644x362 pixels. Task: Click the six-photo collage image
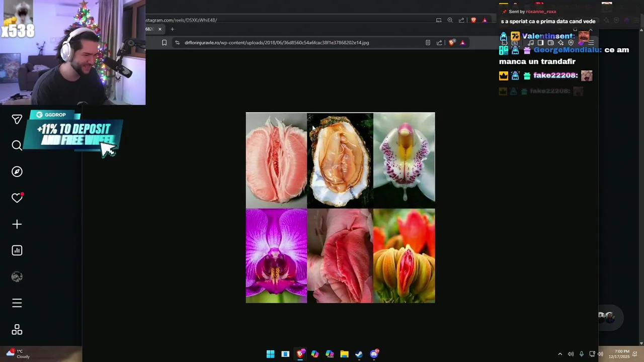(x=340, y=208)
